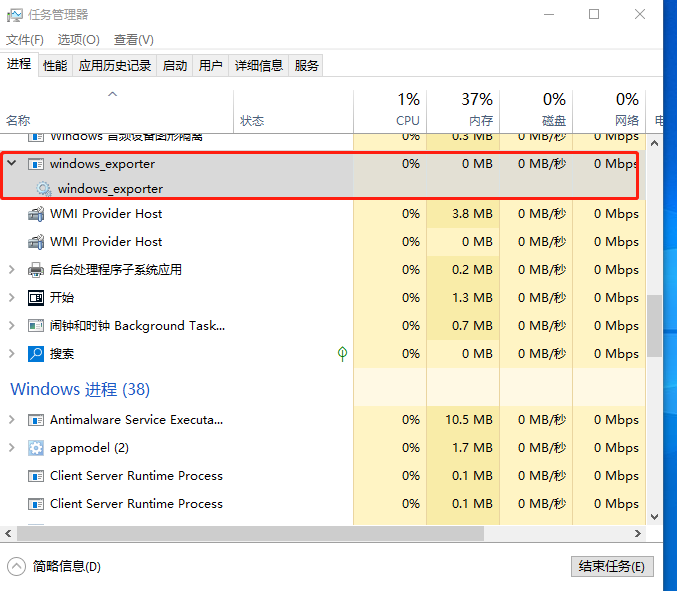Expand the 开始 process group
Viewport: 677px width, 591px height.
coord(12,298)
